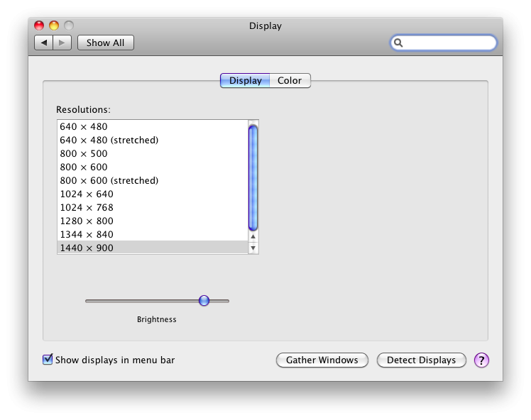531x420 pixels.
Task: Choose 800 × 600 (stretched) resolution
Action: point(109,180)
